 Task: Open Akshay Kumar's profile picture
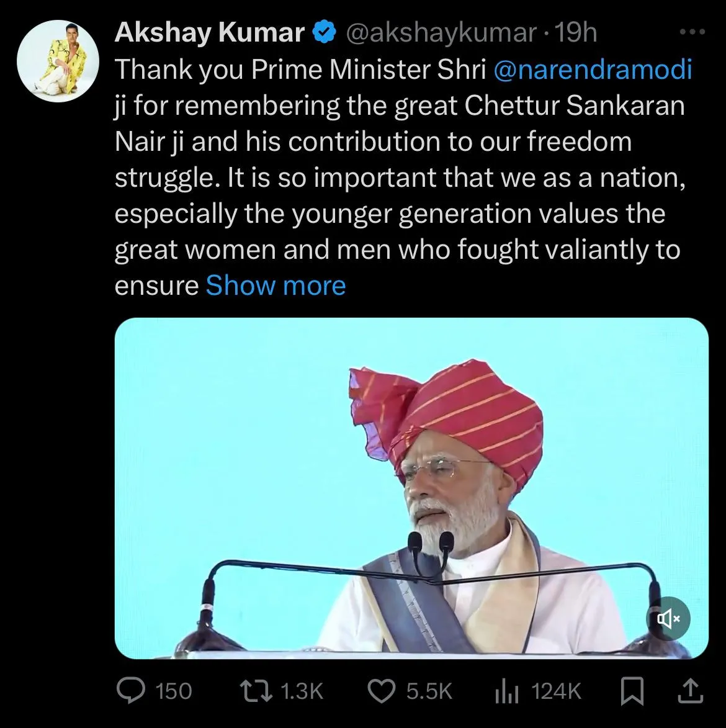tap(58, 61)
